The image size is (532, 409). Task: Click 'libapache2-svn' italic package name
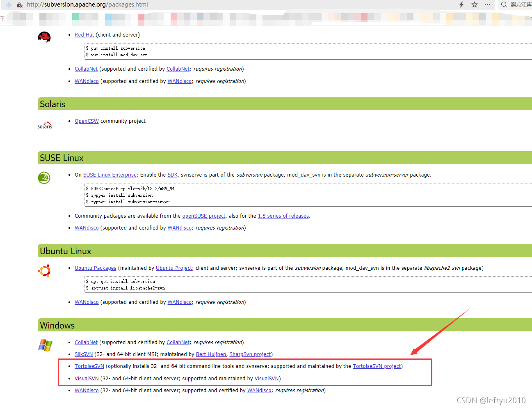point(442,268)
